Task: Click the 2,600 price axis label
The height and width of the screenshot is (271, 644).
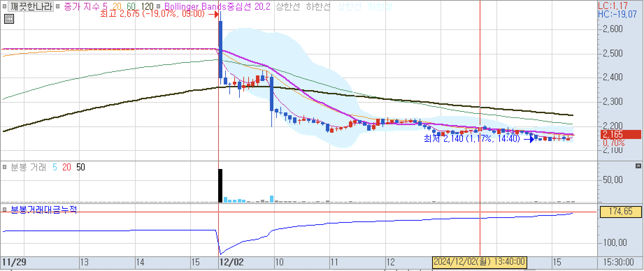Action: (613, 29)
